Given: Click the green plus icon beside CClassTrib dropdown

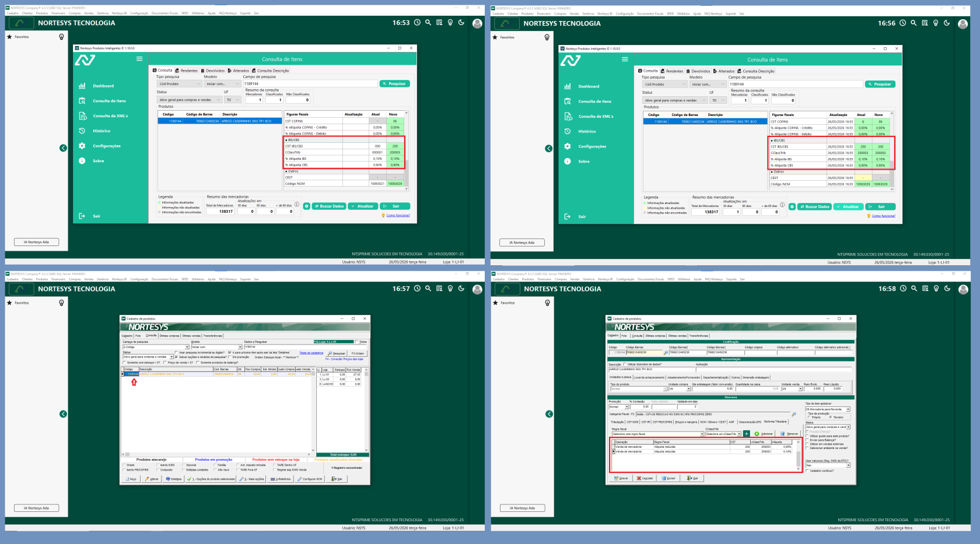Looking at the screenshot, I should (x=746, y=434).
